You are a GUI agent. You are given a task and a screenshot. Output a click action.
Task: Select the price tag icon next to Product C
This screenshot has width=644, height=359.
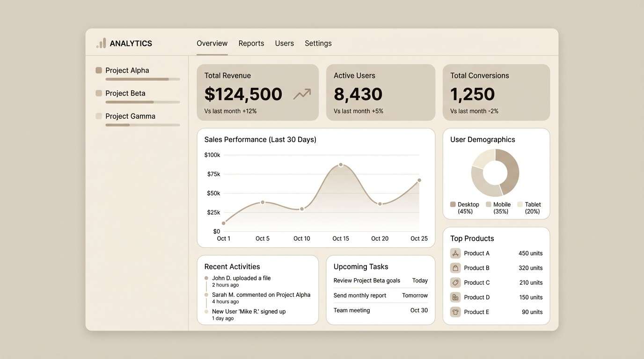click(x=455, y=282)
